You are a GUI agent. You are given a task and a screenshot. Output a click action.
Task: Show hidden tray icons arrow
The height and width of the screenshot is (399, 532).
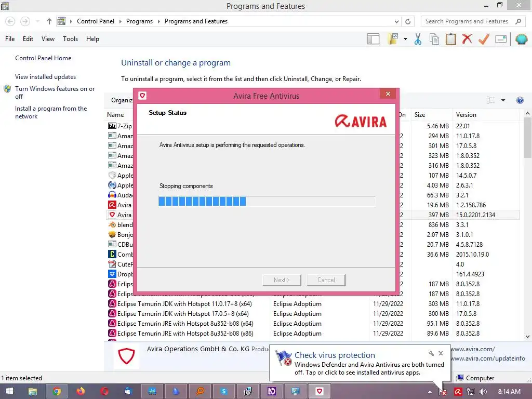tap(430, 392)
